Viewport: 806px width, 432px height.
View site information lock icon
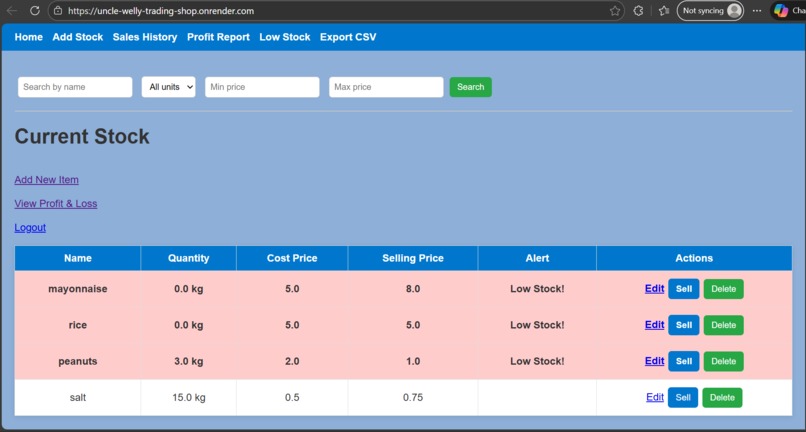(58, 11)
